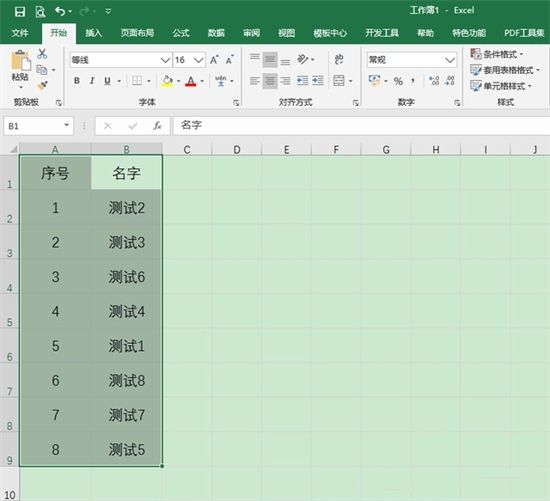
Task: Click Increase Decimal icon
Action: tap(434, 81)
